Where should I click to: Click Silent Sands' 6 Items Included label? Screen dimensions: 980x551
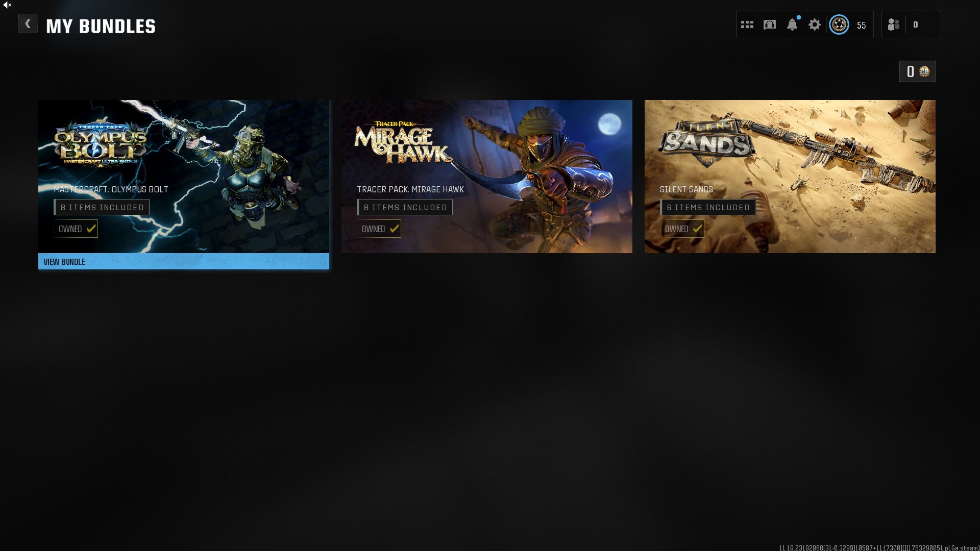click(707, 207)
